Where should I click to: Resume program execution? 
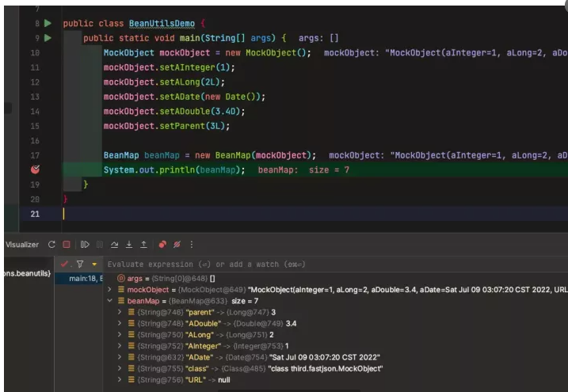[x=85, y=245]
